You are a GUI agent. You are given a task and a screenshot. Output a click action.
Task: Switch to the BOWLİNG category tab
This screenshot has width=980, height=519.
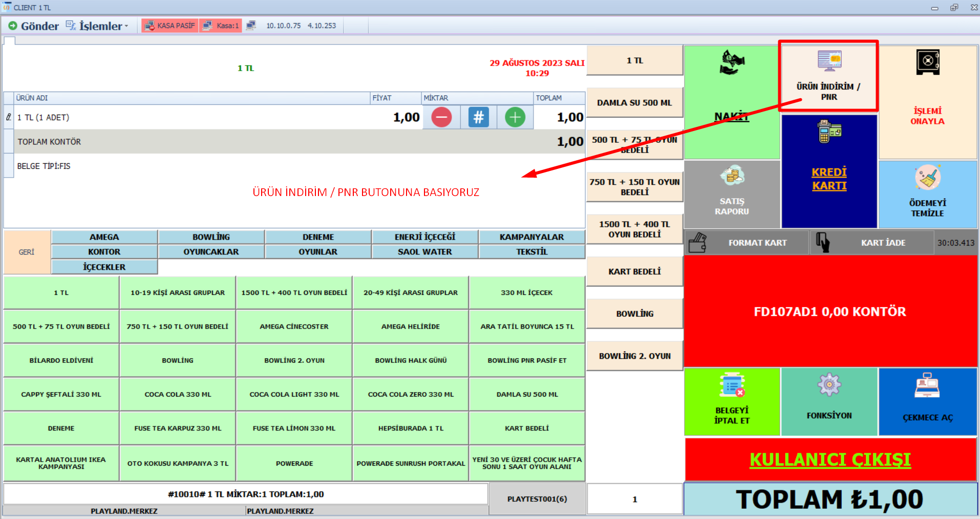pos(211,237)
